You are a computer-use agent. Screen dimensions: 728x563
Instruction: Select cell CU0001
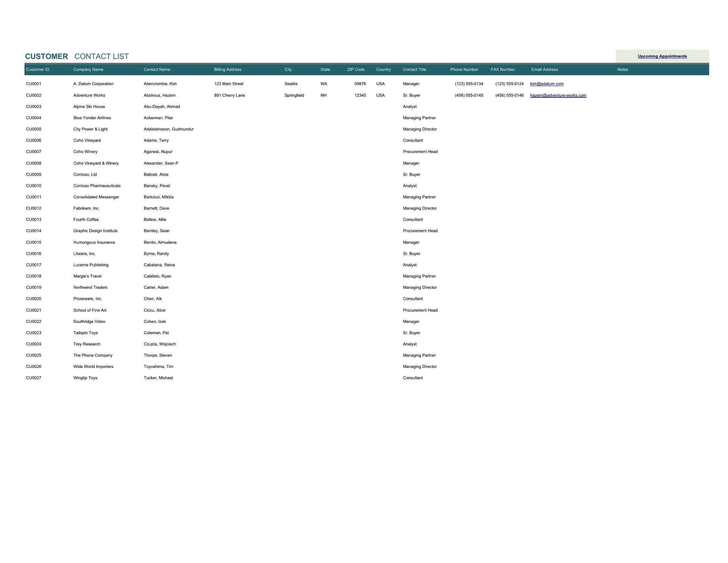[x=34, y=84]
